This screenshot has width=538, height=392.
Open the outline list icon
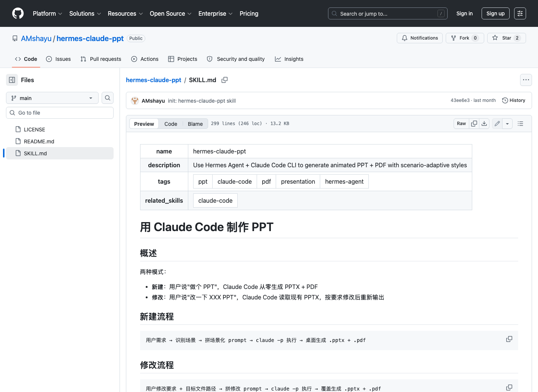520,124
